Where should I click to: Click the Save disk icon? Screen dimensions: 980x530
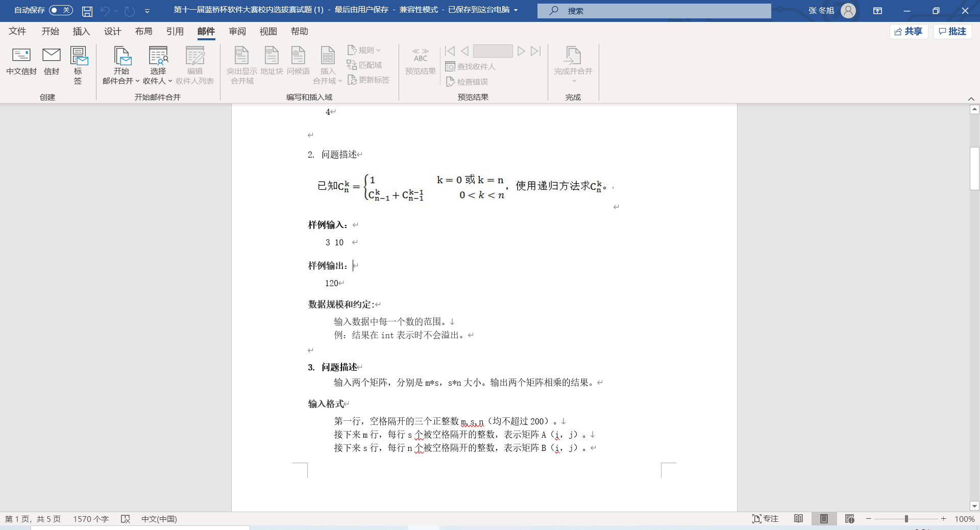[x=87, y=11]
